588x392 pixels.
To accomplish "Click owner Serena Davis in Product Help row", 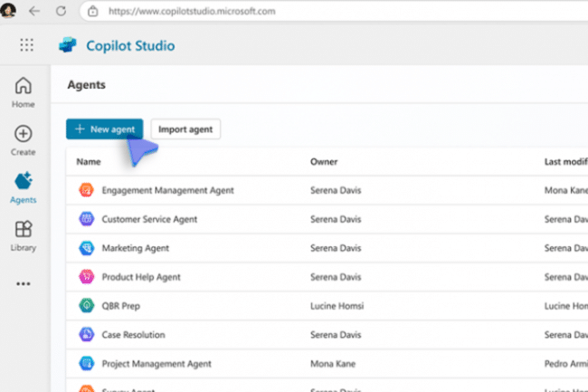I will pos(336,277).
